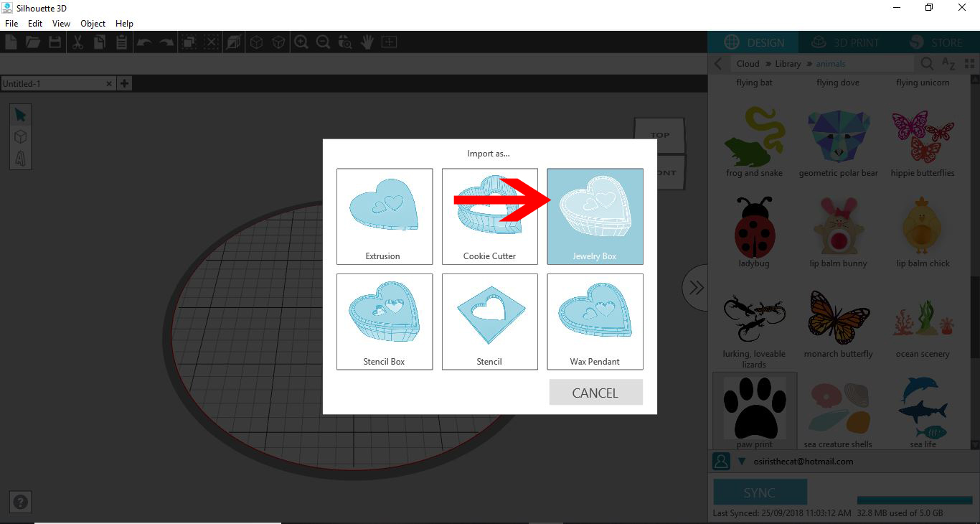Click the Select All dashed-box icon
Image resolution: width=980 pixels, height=524 pixels.
pos(189,42)
